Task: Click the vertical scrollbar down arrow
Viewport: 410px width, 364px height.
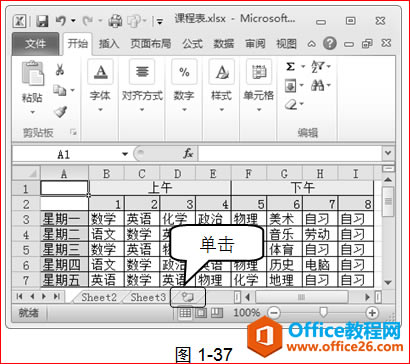Action: coord(387,283)
